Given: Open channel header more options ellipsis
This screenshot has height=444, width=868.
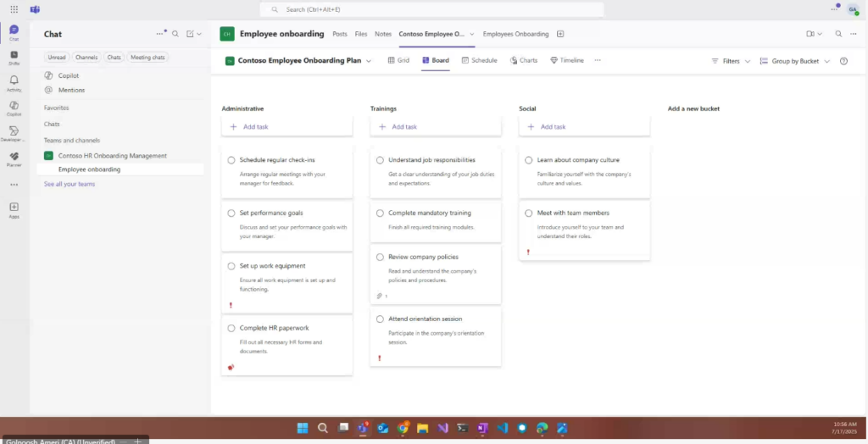Looking at the screenshot, I should [853, 34].
